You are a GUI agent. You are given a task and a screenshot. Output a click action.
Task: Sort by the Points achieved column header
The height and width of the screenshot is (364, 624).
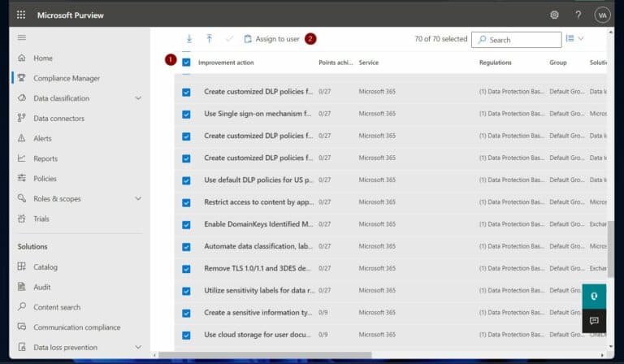tap(336, 63)
